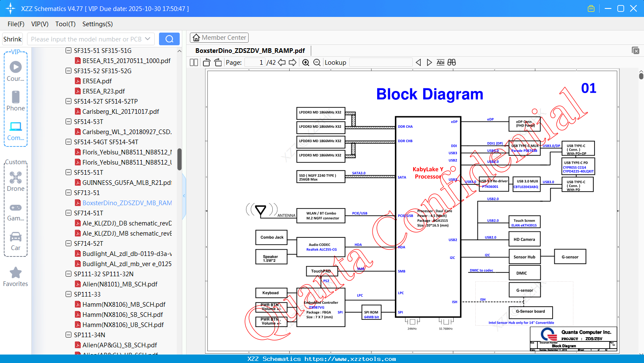644x363 pixels.
Task: Open GUINNESS_GU5FA_MLB_R21 pdf file
Action: point(127,182)
